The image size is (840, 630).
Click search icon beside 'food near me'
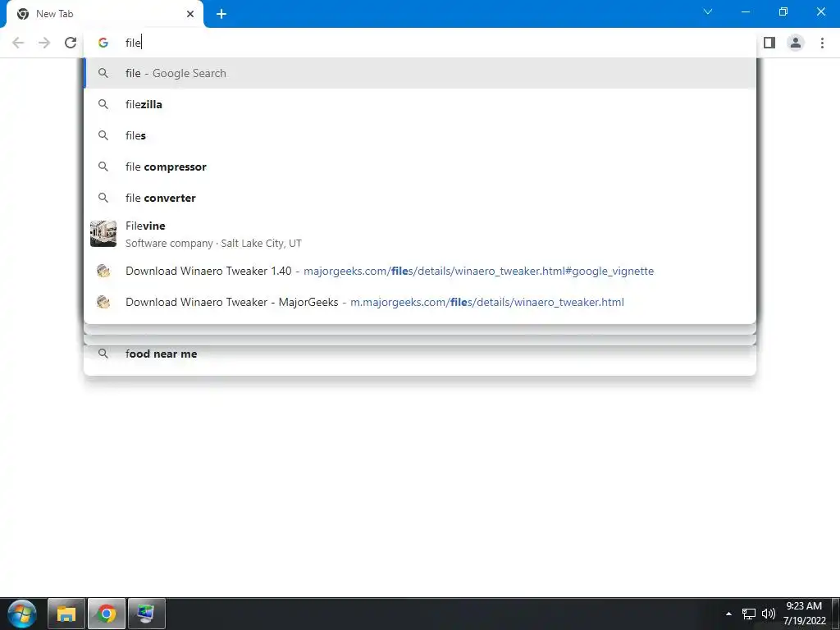click(x=103, y=354)
